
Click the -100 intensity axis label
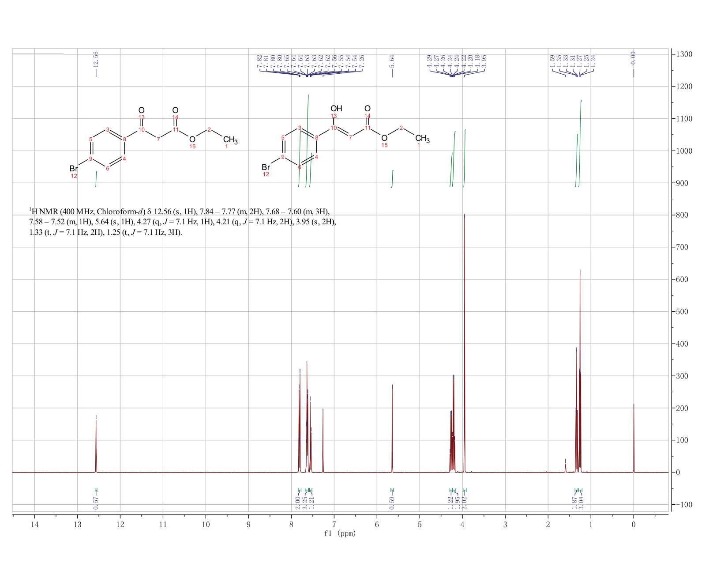pos(683,505)
